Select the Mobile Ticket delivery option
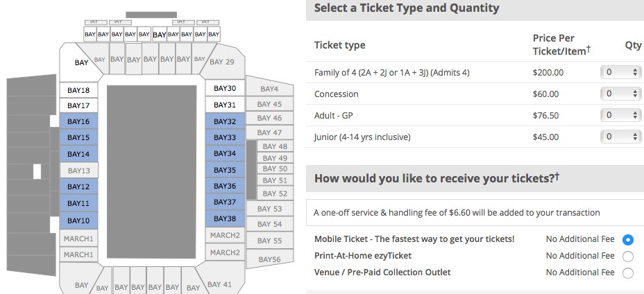The width and height of the screenshot is (644, 294). coord(627,240)
